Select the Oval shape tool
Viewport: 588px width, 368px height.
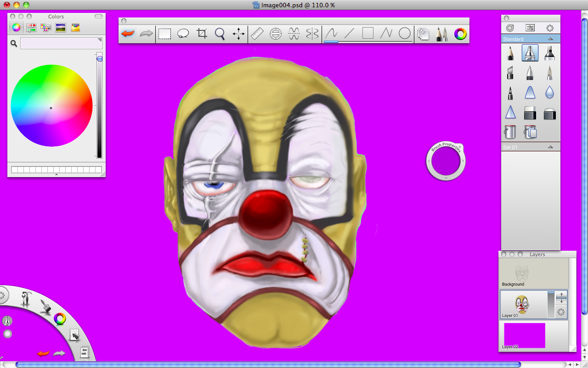[x=405, y=34]
